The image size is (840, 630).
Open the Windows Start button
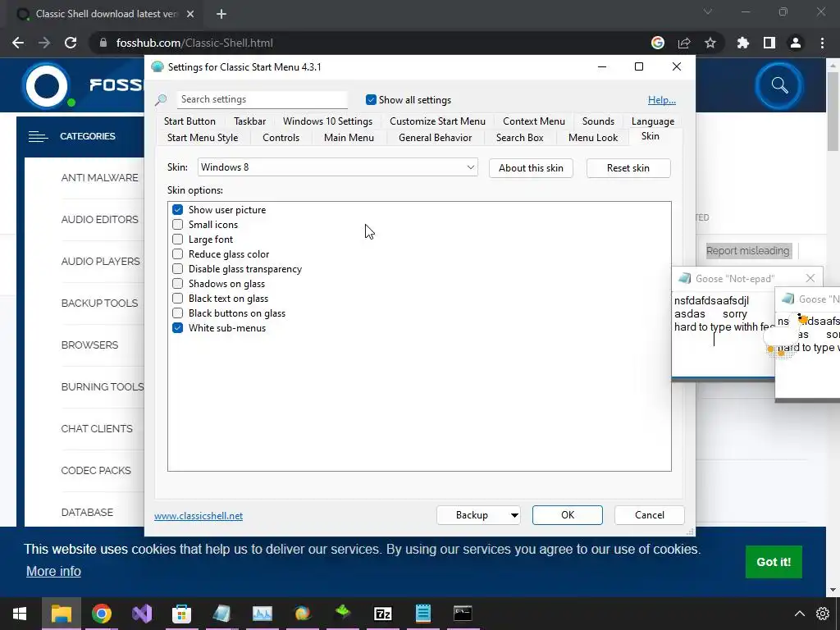20,614
